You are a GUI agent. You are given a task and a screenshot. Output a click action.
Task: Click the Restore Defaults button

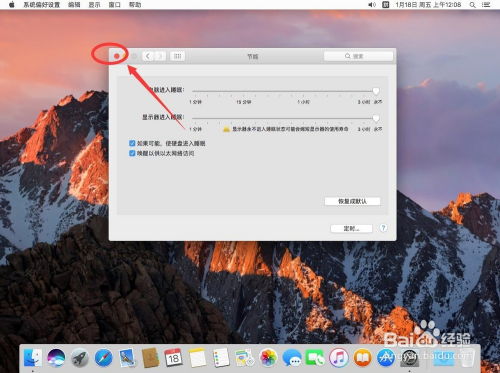tap(352, 201)
